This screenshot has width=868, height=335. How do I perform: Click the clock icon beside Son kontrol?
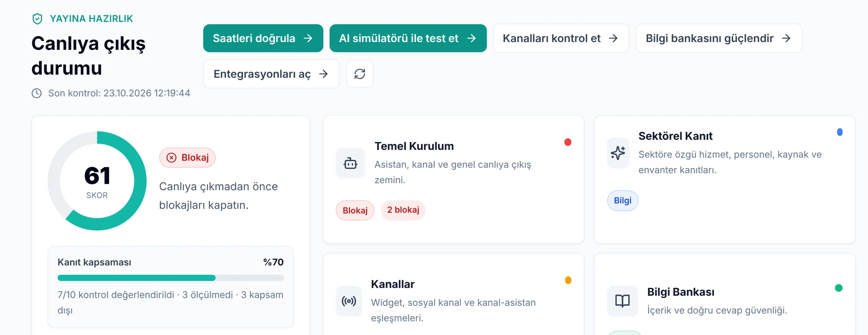pos(37,93)
